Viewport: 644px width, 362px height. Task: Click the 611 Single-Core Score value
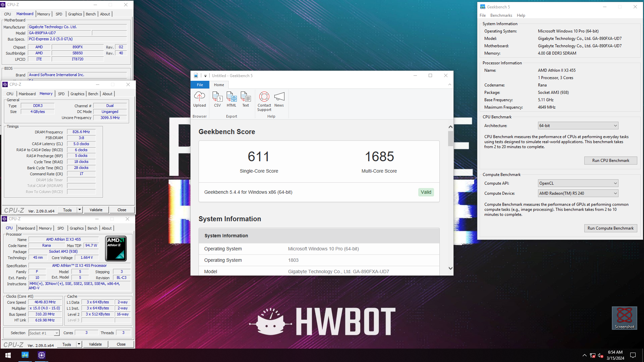[x=259, y=157]
